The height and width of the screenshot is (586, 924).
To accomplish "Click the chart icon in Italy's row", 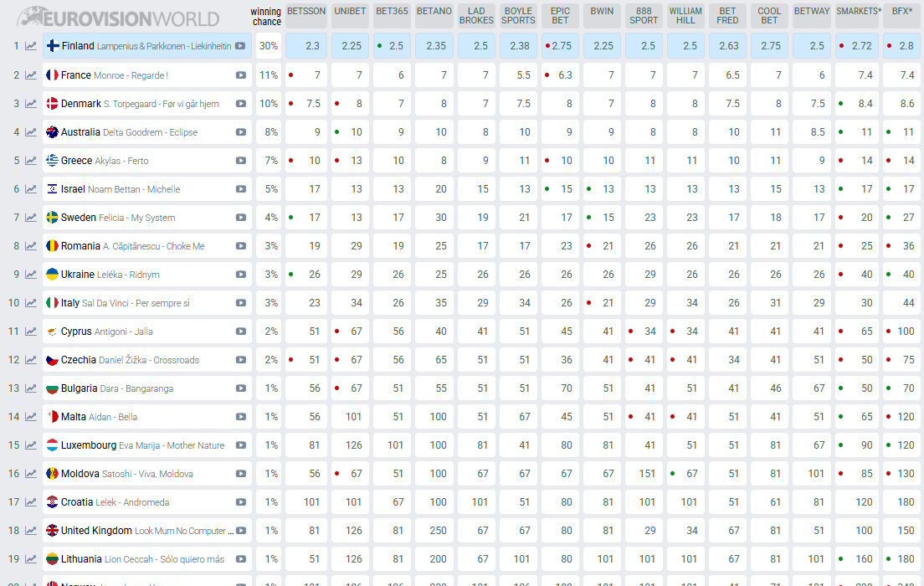I will tap(30, 303).
